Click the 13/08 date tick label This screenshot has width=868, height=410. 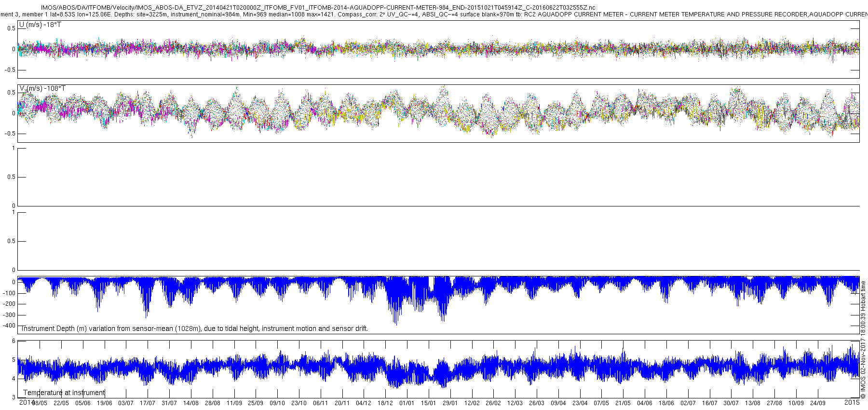coord(753,403)
